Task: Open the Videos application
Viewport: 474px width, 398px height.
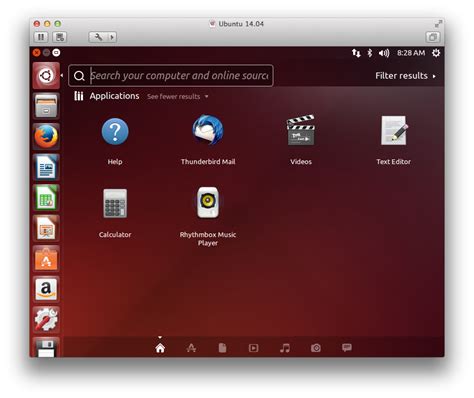Action: click(301, 130)
